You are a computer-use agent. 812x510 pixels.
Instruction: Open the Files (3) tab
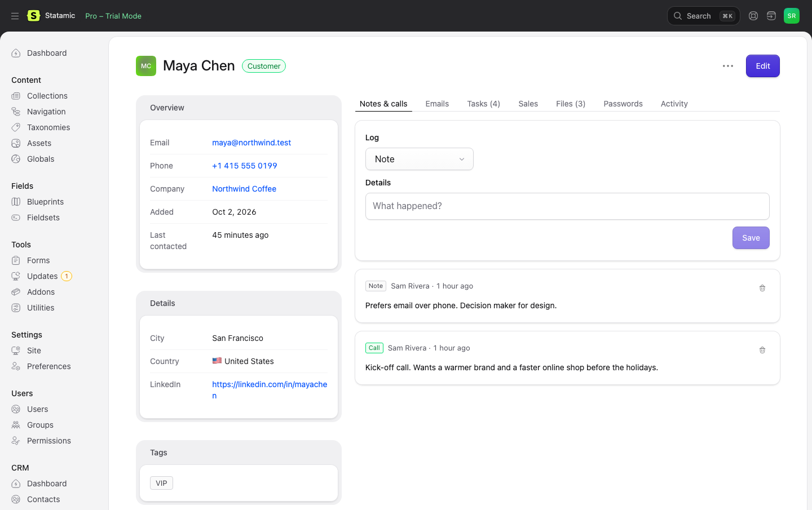(x=571, y=104)
